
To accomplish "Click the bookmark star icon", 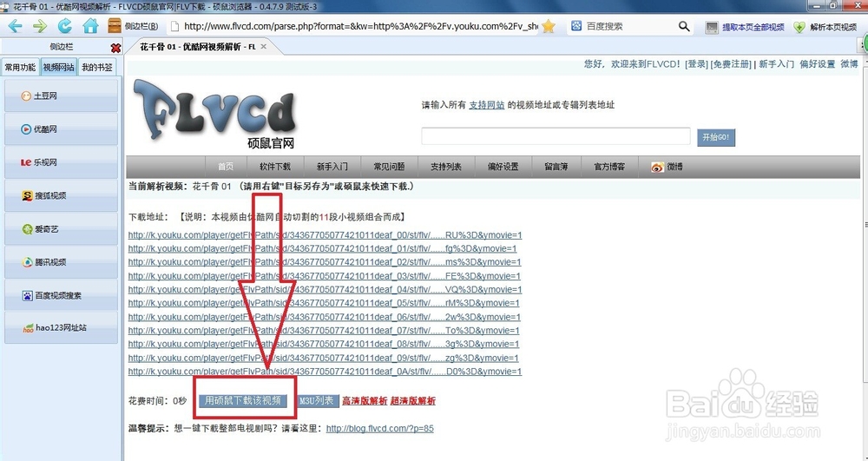I will tap(548, 26).
